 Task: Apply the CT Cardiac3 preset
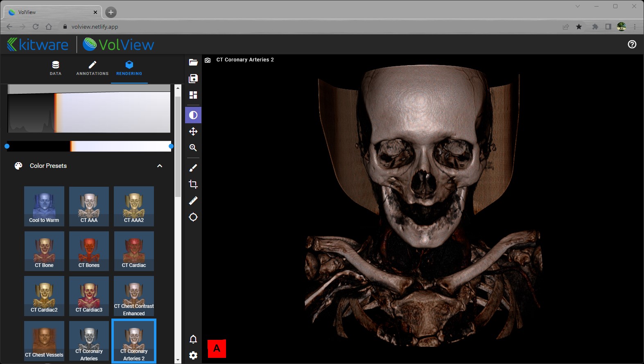pyautogui.click(x=89, y=296)
